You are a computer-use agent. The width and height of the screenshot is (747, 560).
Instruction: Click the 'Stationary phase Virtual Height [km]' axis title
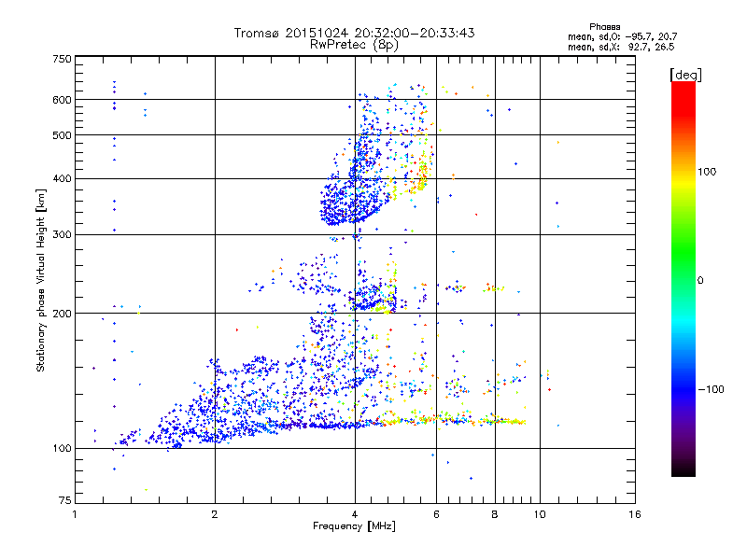point(41,281)
